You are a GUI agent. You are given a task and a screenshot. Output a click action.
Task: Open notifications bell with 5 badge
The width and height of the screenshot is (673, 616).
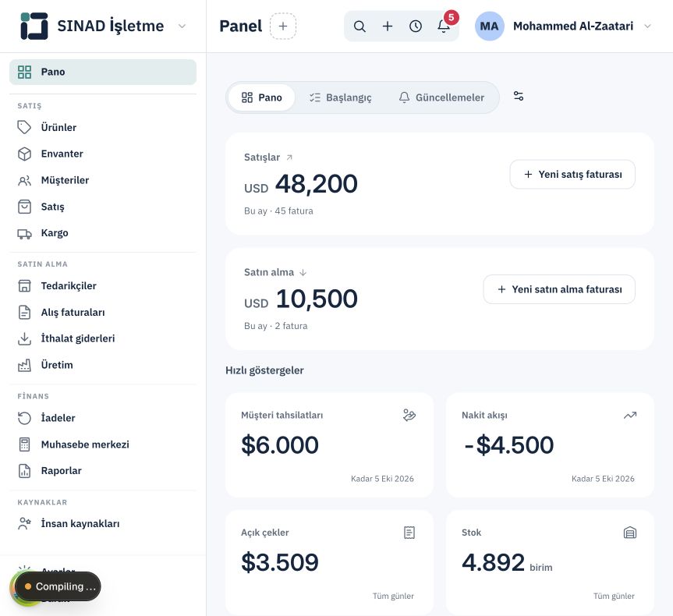[x=444, y=27]
